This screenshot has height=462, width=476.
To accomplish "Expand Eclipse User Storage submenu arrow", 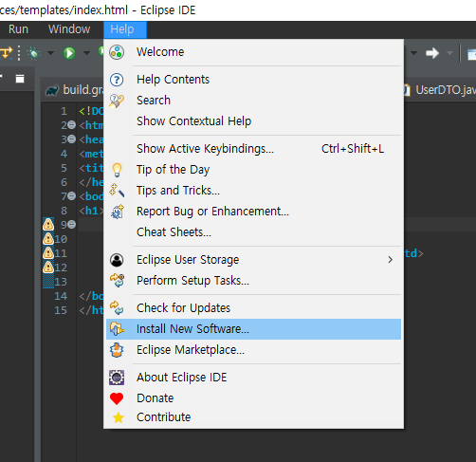I will click(391, 260).
